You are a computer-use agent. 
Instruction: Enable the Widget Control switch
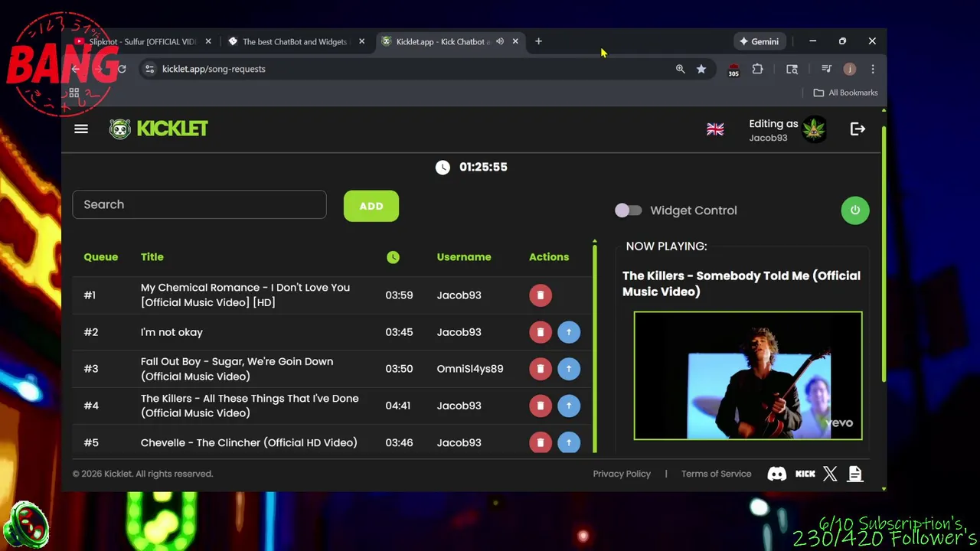click(x=629, y=210)
